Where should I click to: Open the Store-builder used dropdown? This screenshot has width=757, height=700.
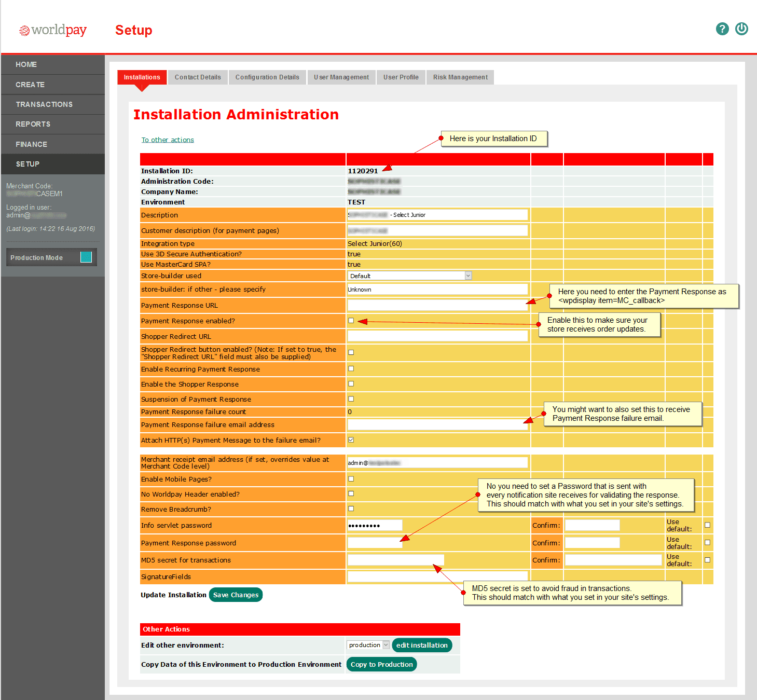point(410,276)
